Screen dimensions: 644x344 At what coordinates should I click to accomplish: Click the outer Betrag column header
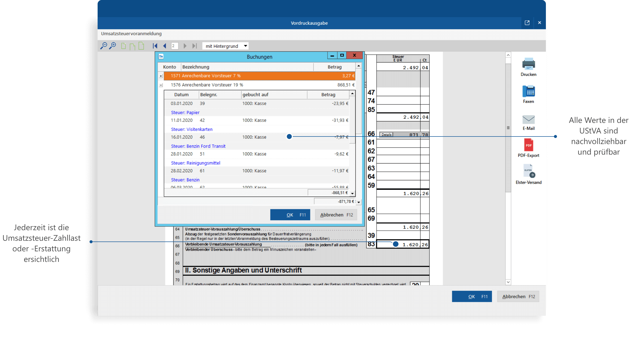click(334, 67)
